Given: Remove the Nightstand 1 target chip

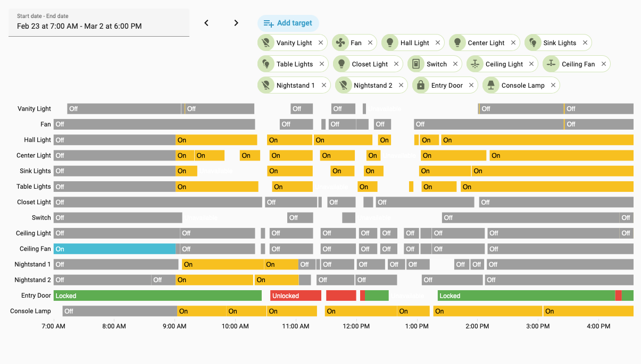Looking at the screenshot, I should pyautogui.click(x=324, y=86).
